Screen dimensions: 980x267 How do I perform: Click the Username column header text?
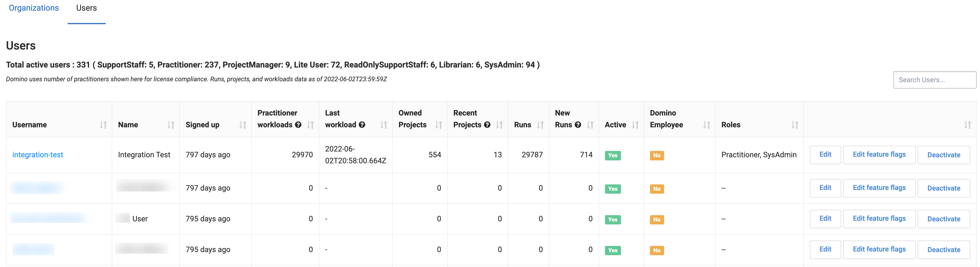click(30, 125)
